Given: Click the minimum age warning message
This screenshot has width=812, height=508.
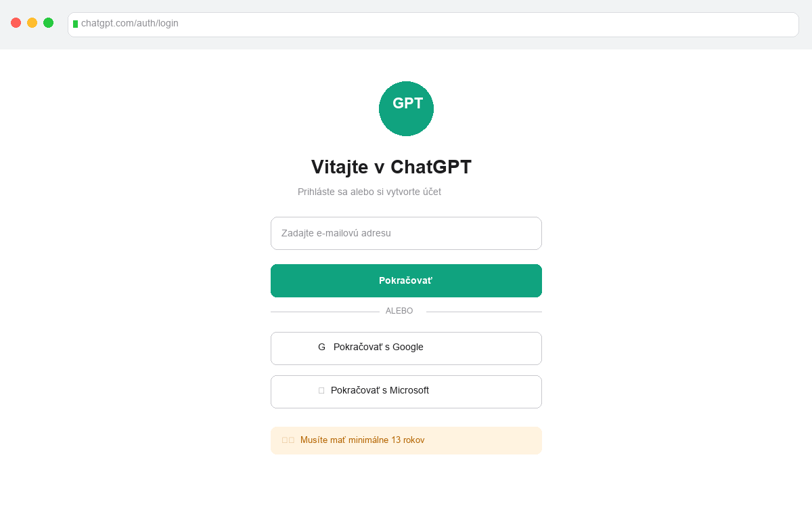Looking at the screenshot, I should pyautogui.click(x=406, y=440).
